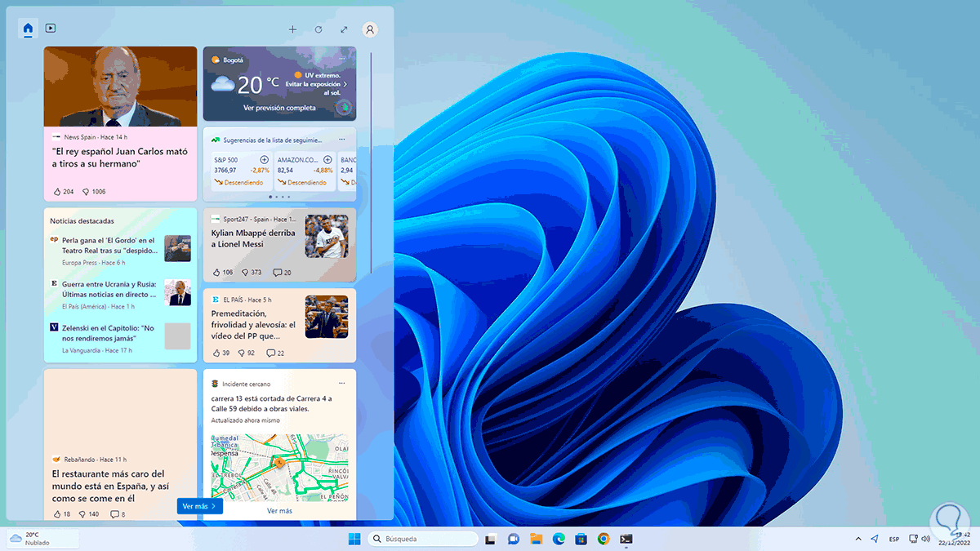Add S&P 500 to the watchlist
The height and width of the screenshot is (551, 980).
coord(264,159)
